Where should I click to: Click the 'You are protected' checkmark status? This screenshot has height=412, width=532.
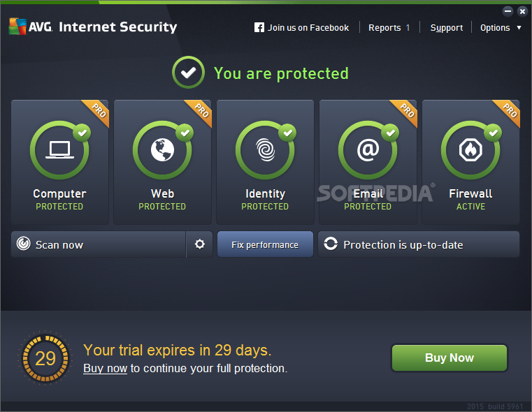tap(188, 73)
